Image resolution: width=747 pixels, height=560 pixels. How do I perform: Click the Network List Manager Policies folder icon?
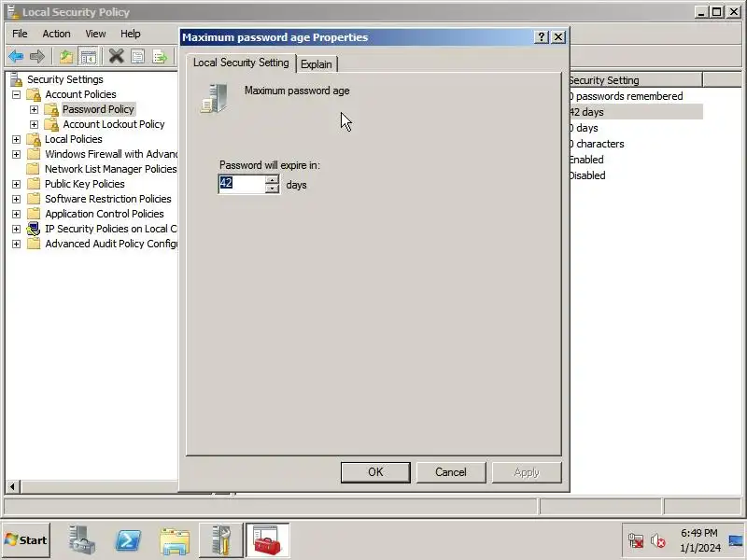(x=34, y=169)
